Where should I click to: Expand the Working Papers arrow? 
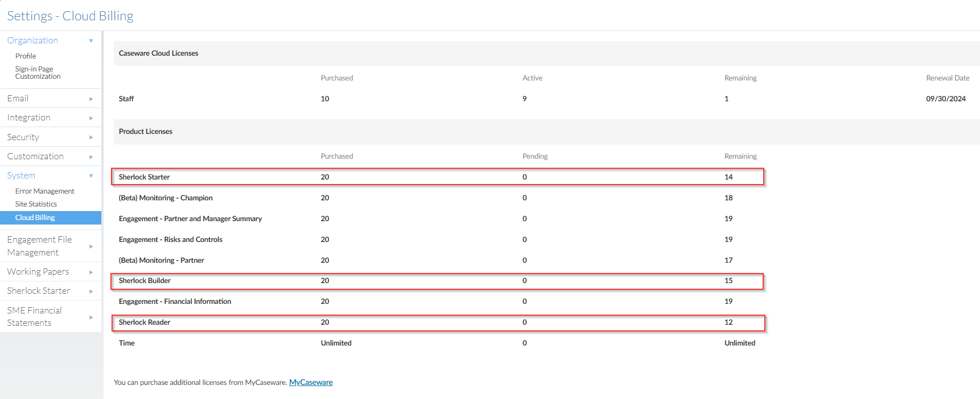(91, 272)
